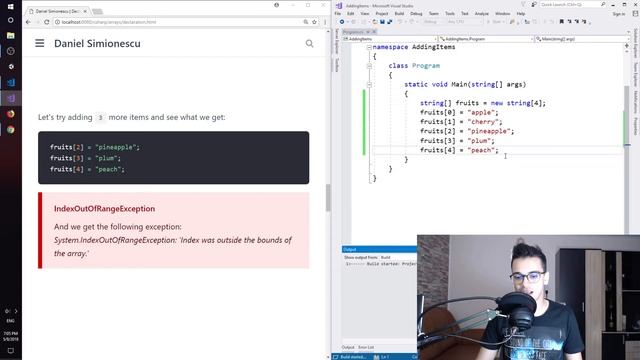The image size is (640, 360).
Task: Click the Open File toolbar icon
Action: coord(375,22)
